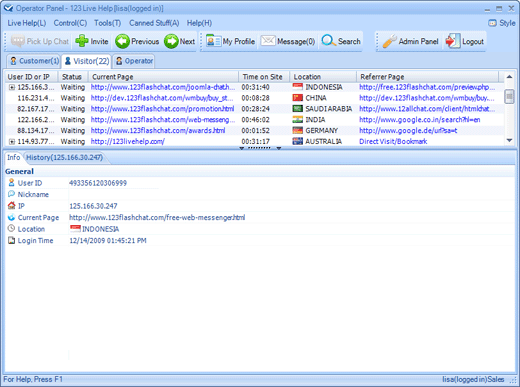Go back with the Previous arrow icon
The image size is (520, 387).
click(x=122, y=41)
